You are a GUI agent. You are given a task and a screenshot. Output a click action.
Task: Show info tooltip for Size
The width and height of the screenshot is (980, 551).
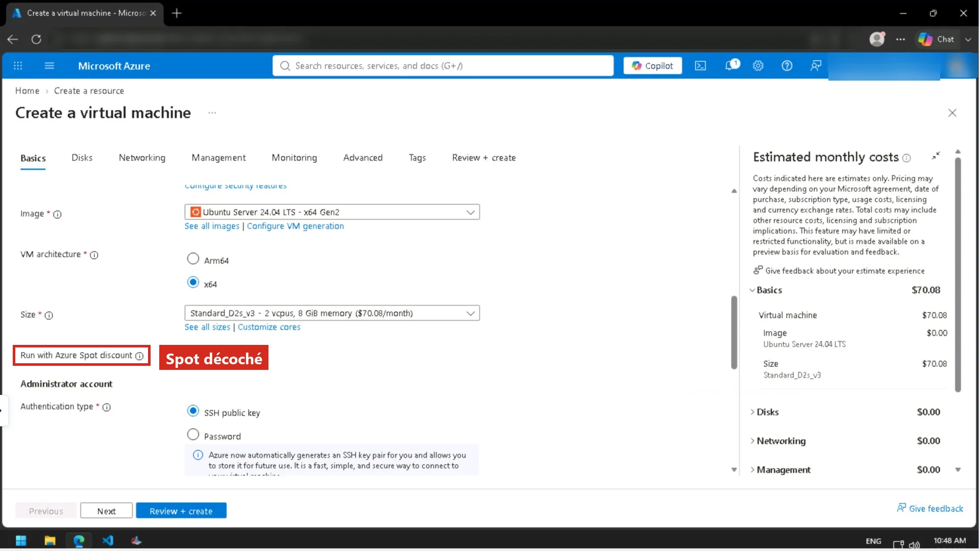(48, 315)
